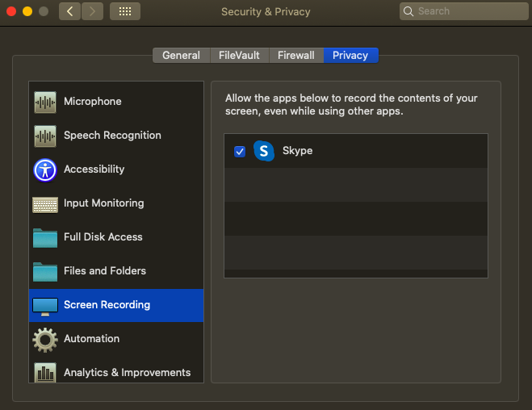Click the blue Accessibility icon
The image size is (532, 410).
tap(45, 169)
